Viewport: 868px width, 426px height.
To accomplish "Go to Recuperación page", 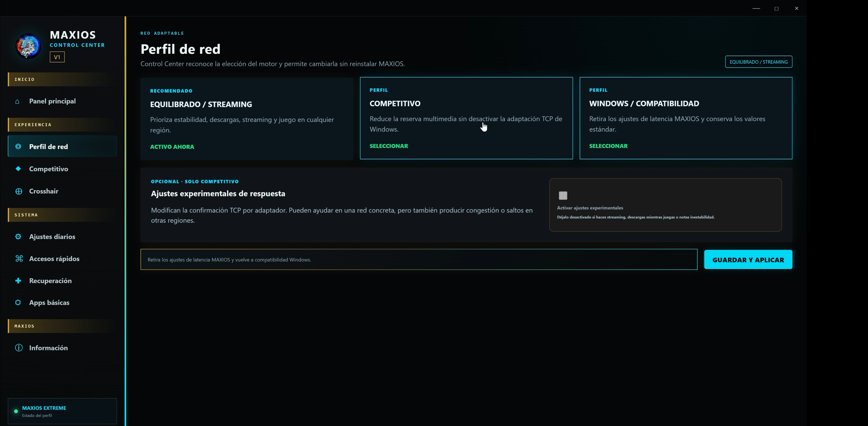I will point(62,281).
